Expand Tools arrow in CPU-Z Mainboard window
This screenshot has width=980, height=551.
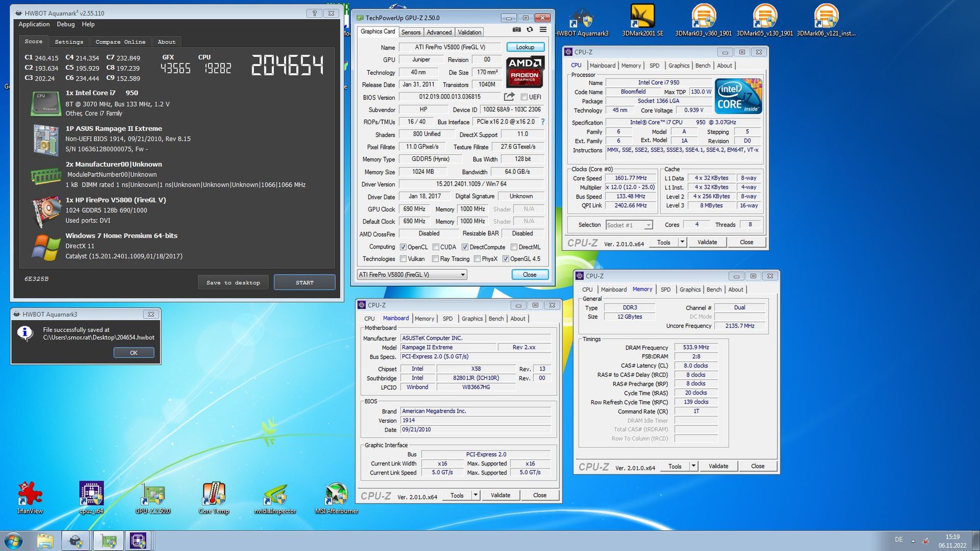pos(475,495)
